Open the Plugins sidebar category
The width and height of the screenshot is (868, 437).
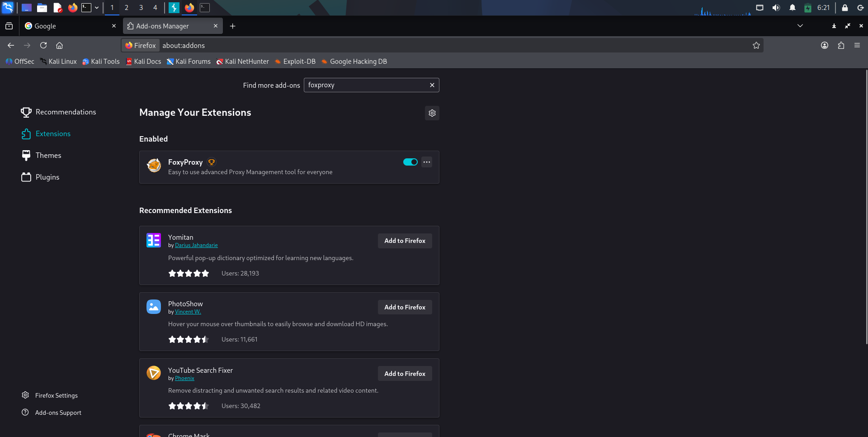click(40, 177)
